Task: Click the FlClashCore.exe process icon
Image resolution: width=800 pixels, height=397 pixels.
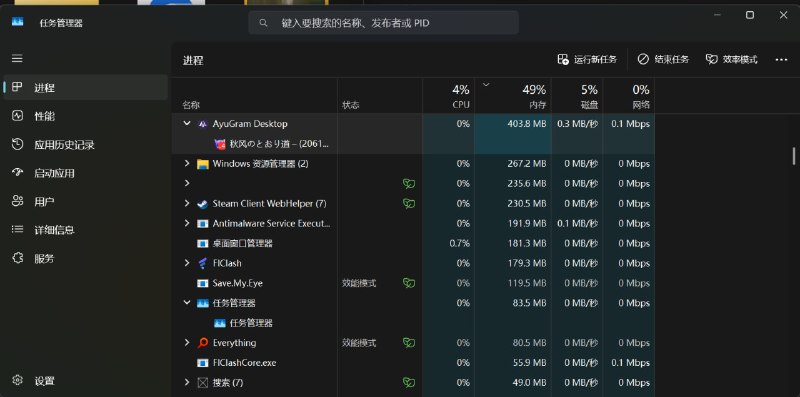Action: pyautogui.click(x=203, y=363)
